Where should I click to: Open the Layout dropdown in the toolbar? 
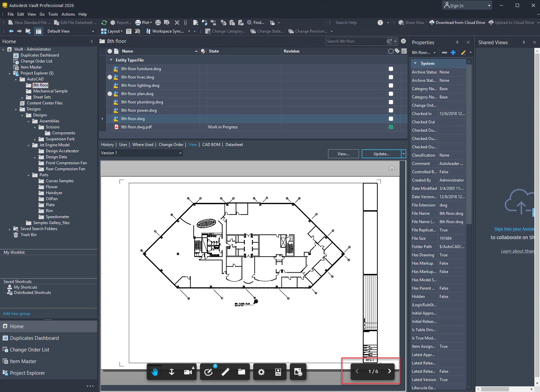(x=121, y=31)
